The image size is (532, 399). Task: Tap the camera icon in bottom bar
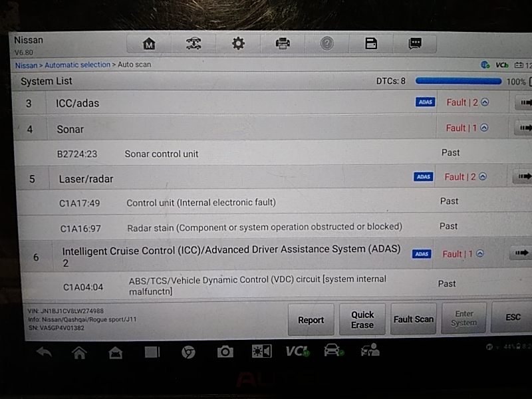[x=225, y=352]
